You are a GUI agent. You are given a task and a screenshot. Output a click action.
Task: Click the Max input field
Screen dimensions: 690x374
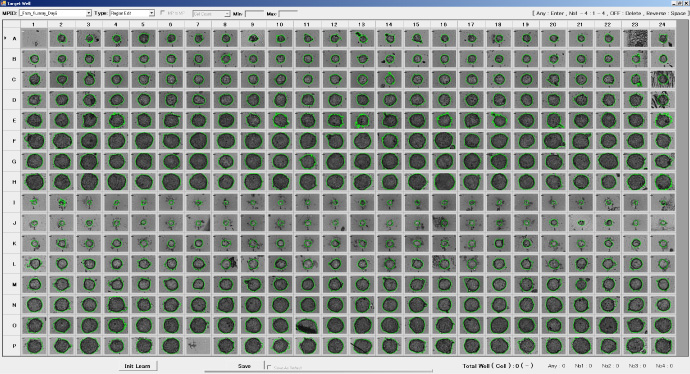click(x=288, y=14)
